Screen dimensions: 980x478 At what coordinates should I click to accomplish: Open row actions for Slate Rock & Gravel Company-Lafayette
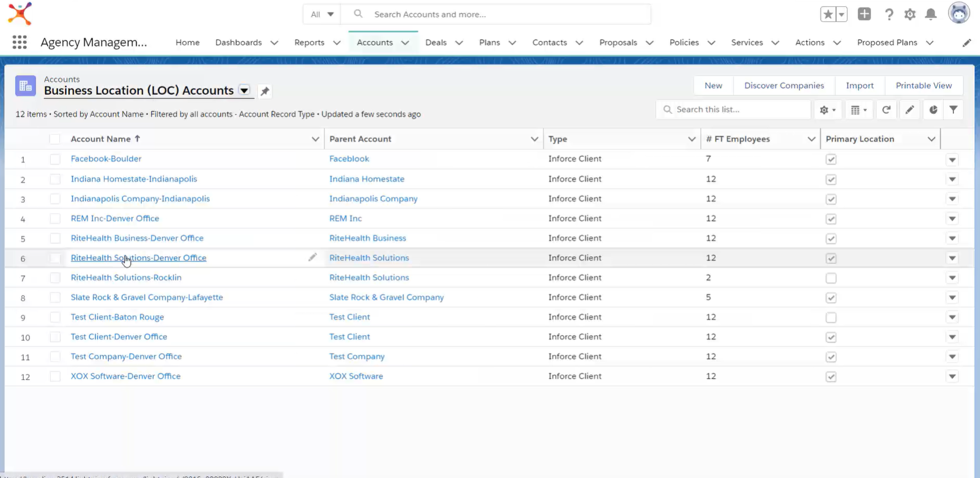pyautogui.click(x=952, y=298)
